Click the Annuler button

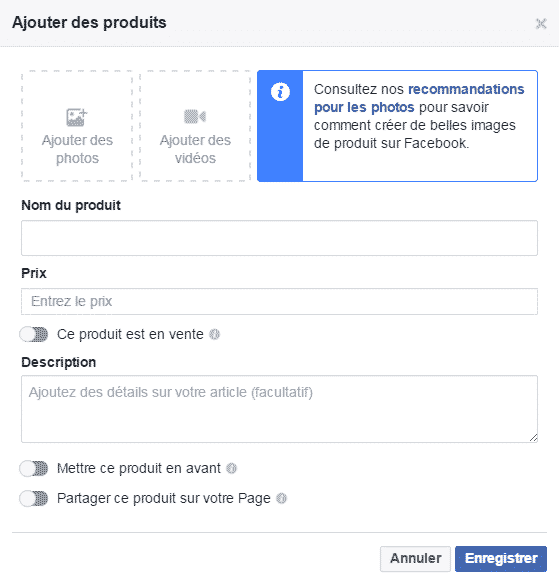click(x=415, y=558)
